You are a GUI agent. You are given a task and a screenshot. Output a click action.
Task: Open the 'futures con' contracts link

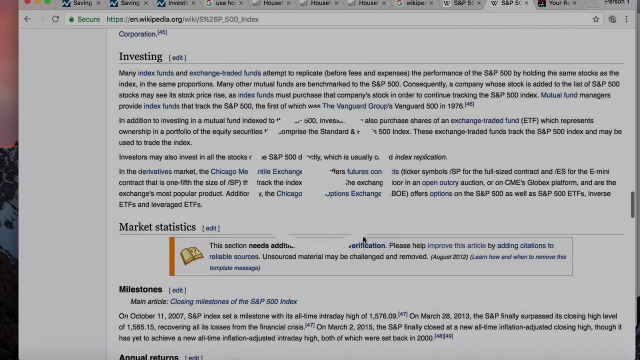pyautogui.click(x=364, y=172)
